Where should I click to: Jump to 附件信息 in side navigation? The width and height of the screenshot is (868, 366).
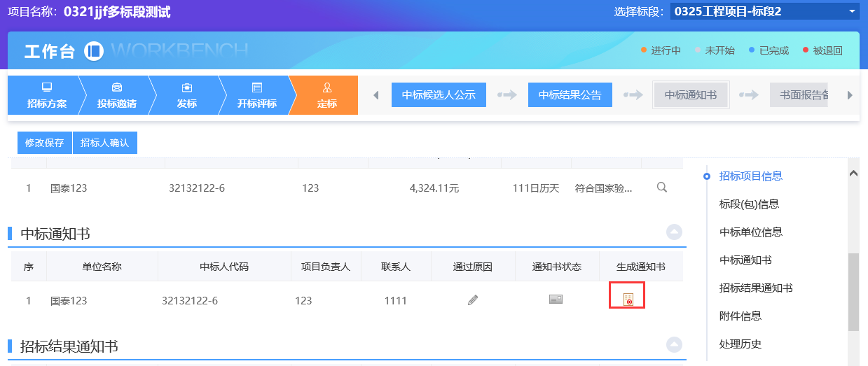pyautogui.click(x=740, y=316)
